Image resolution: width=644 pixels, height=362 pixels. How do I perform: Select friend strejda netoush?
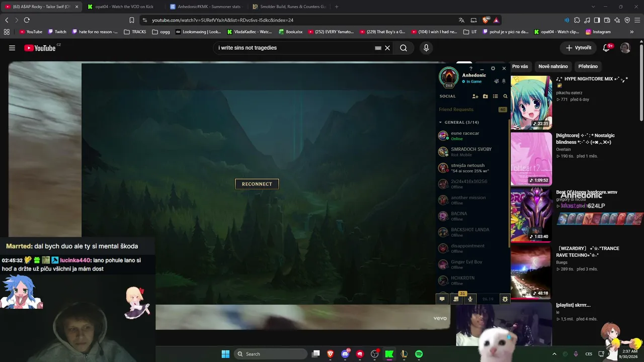point(473,168)
